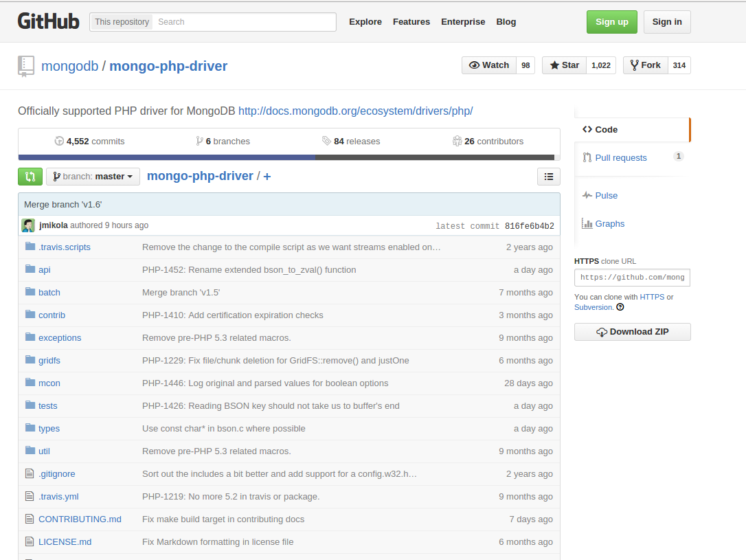
Task: Click the clone URL help question icon
Action: (x=620, y=307)
